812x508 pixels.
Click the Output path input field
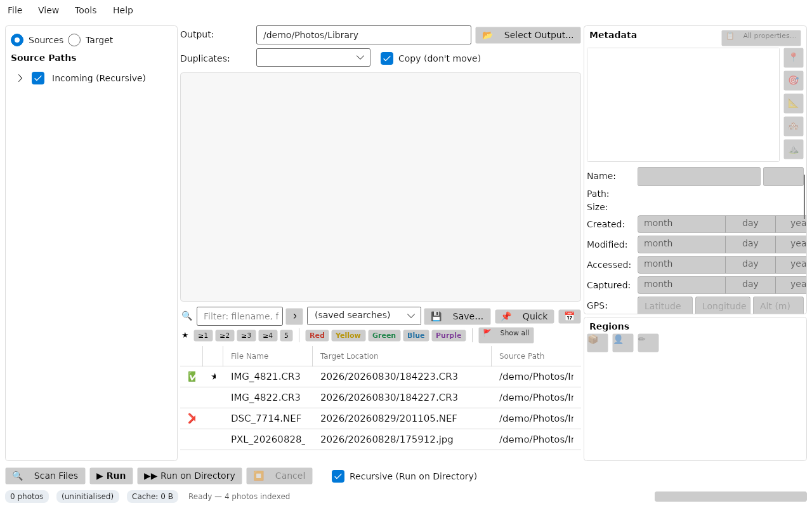coord(363,35)
